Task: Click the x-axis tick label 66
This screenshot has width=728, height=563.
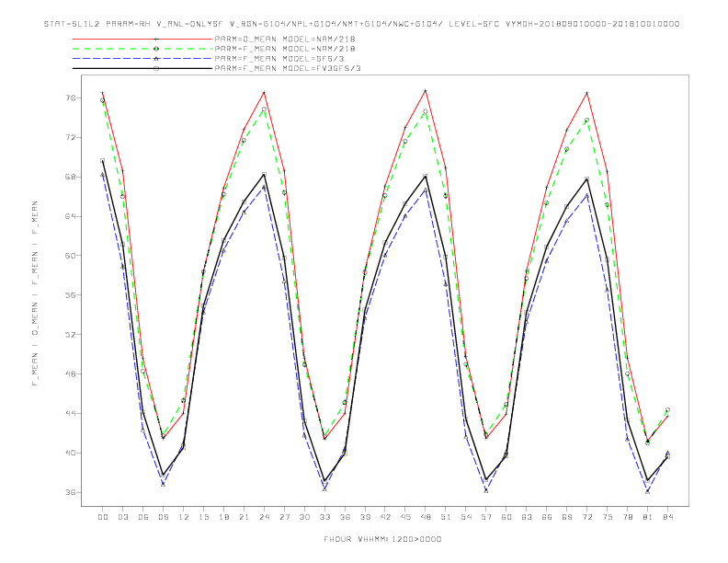Action: click(547, 517)
